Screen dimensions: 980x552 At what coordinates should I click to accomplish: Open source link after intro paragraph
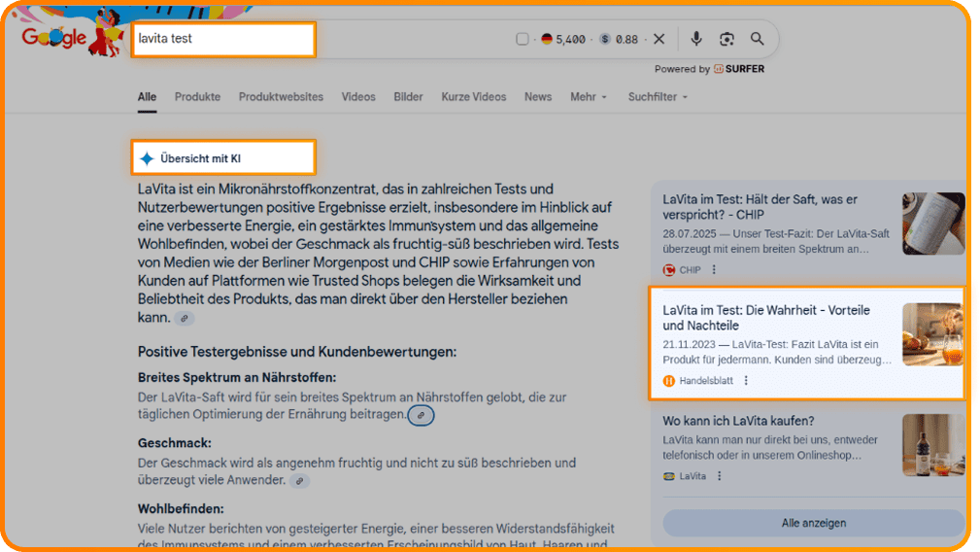(184, 318)
